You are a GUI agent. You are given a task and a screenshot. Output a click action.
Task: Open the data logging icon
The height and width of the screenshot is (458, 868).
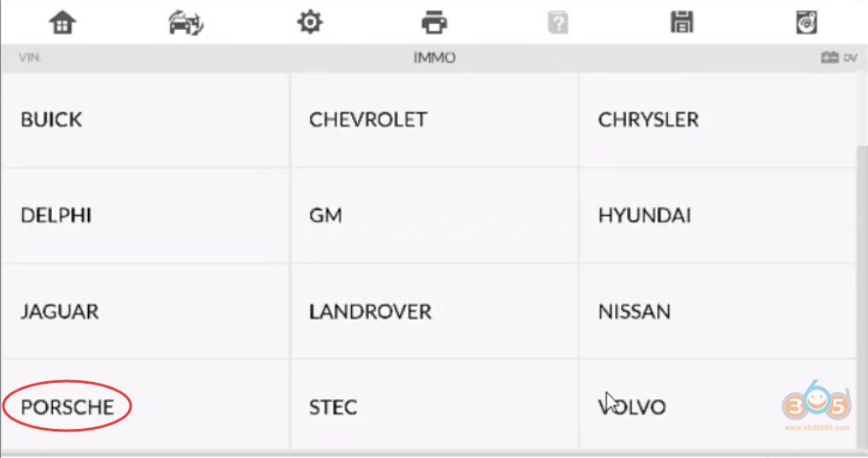click(x=806, y=23)
